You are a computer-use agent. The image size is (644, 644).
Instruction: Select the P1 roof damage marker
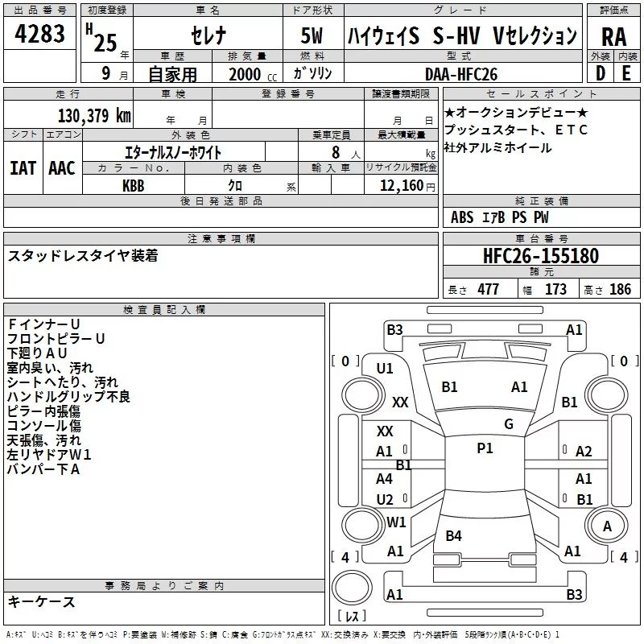point(485,448)
